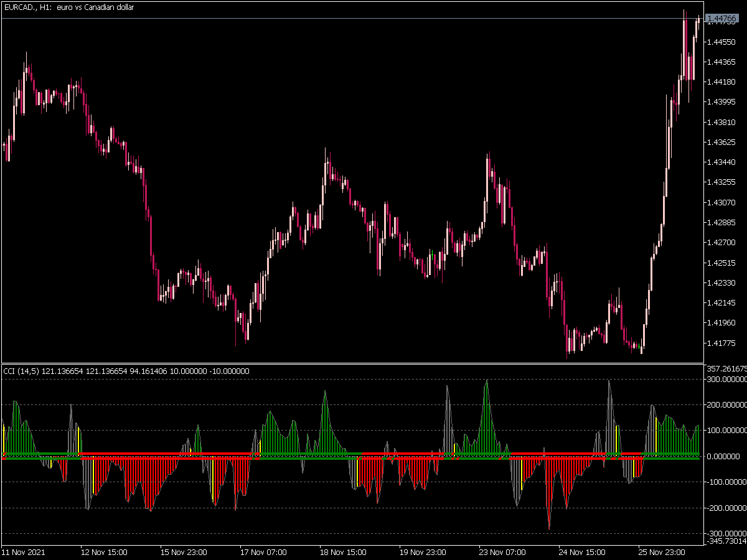747x560 pixels.
Task: Click the 18 Nov 15:00 time label
Action: coord(343,552)
